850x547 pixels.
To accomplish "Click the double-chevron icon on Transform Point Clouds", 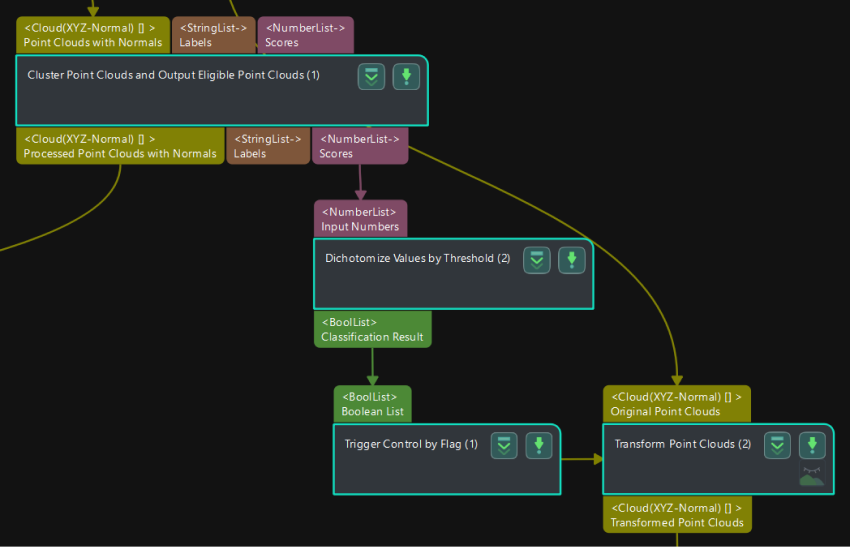I will [x=777, y=446].
